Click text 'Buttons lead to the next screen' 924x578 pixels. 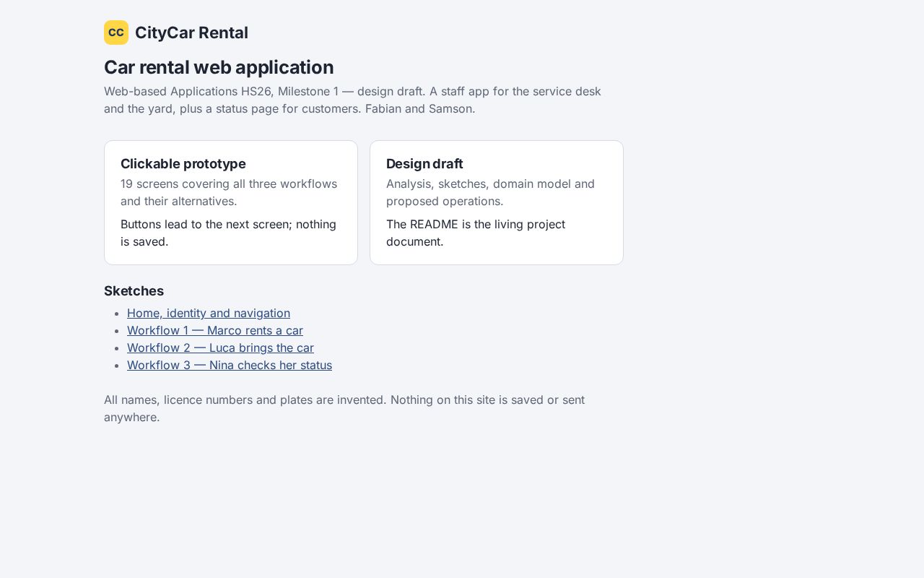click(206, 224)
